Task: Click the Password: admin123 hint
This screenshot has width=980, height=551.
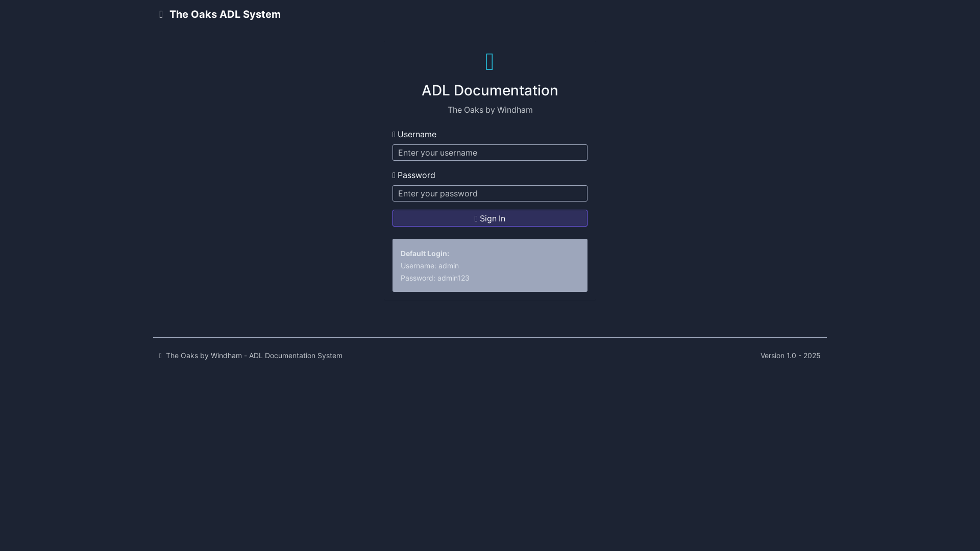Action: [x=435, y=278]
